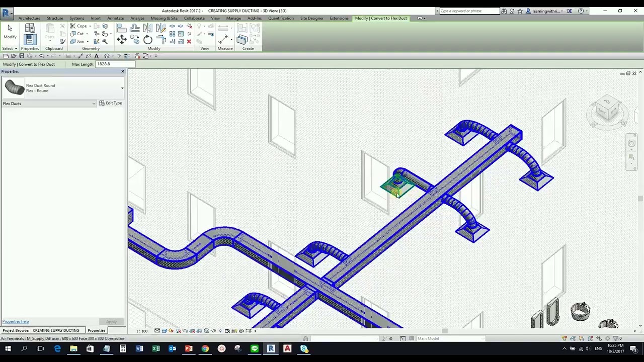The width and height of the screenshot is (644, 362).
Task: Select the Modify arrow tool
Action: coord(10,32)
